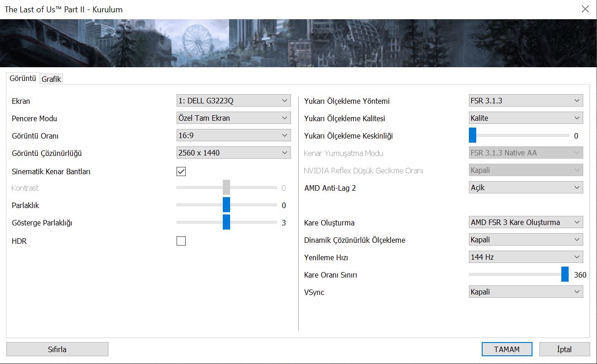
Task: Confirm settings with the TAMAM button
Action: pyautogui.click(x=507, y=349)
